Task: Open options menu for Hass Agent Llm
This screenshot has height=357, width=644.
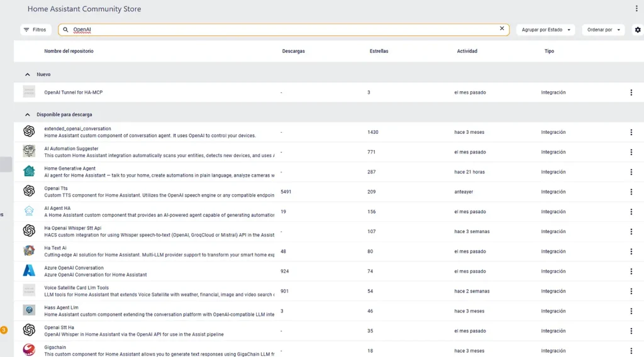Action: point(631,311)
